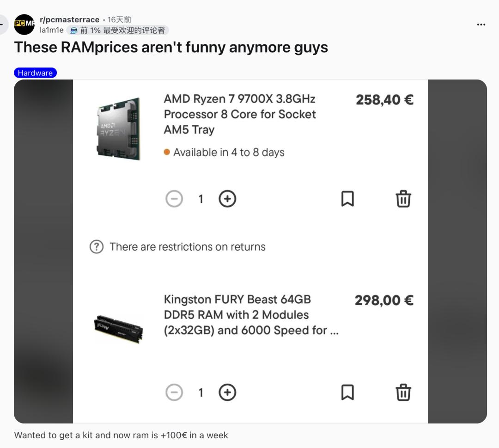This screenshot has height=448, width=499.
Task: Click the top 1% commenter badge
Action: (x=118, y=30)
